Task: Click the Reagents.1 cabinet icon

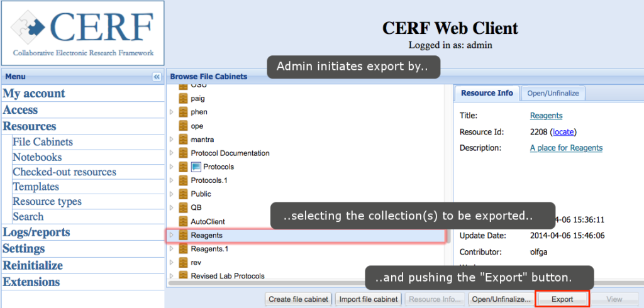Action: [x=183, y=249]
